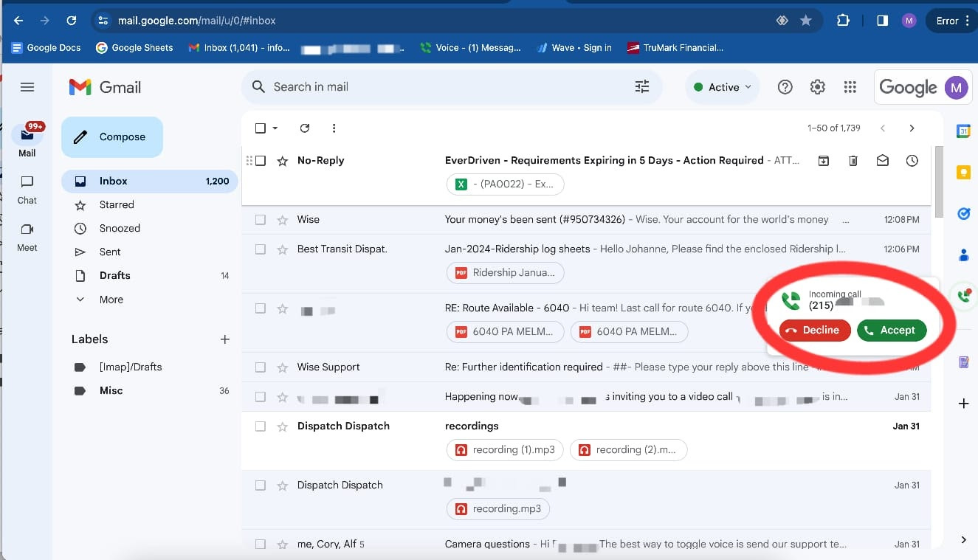Click the Google account avatar M
Screen dimensions: 978x560
pyautogui.click(x=957, y=87)
